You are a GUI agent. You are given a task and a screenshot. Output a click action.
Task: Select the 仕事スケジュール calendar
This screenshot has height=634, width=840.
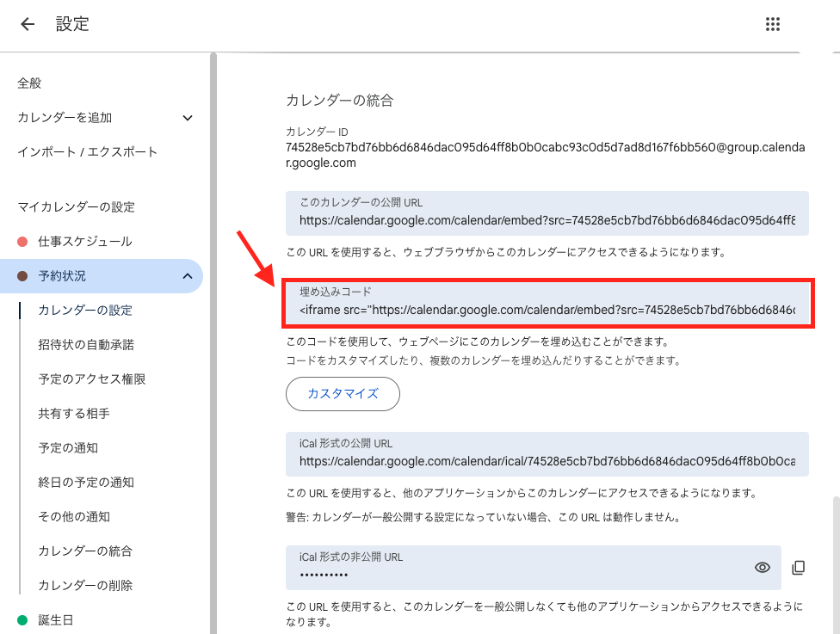[x=85, y=242]
